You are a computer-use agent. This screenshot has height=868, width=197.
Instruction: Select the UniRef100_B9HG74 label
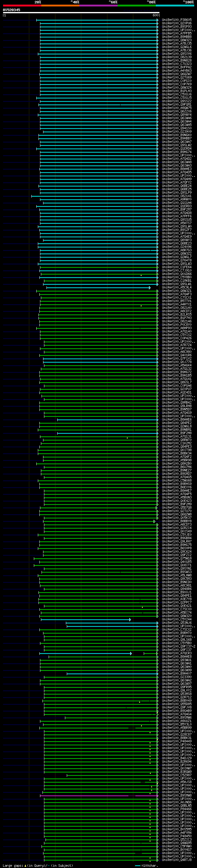point(177,152)
